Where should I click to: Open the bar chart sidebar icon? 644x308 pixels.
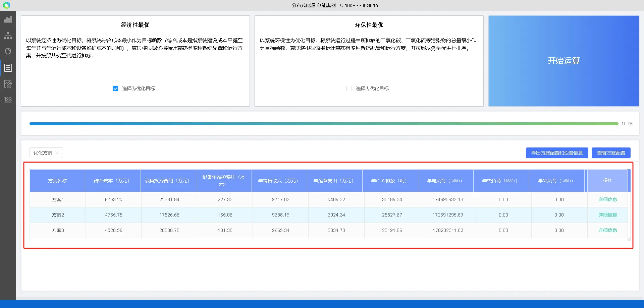[x=8, y=19]
